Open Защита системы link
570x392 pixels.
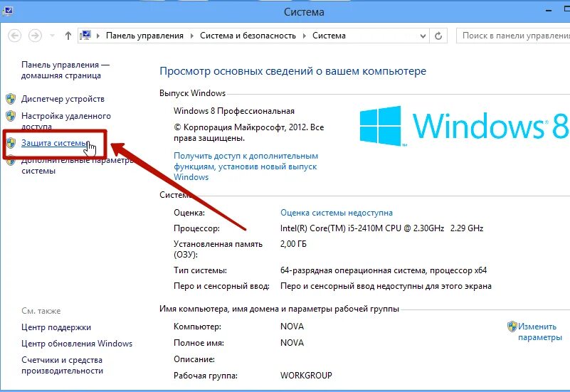[55, 143]
